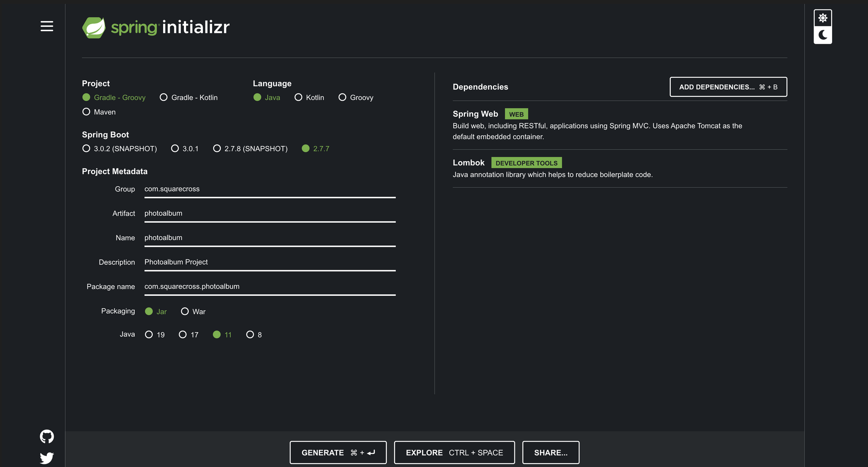Pick Java version 19
Viewport: 868px width, 467px height.
click(x=154, y=335)
